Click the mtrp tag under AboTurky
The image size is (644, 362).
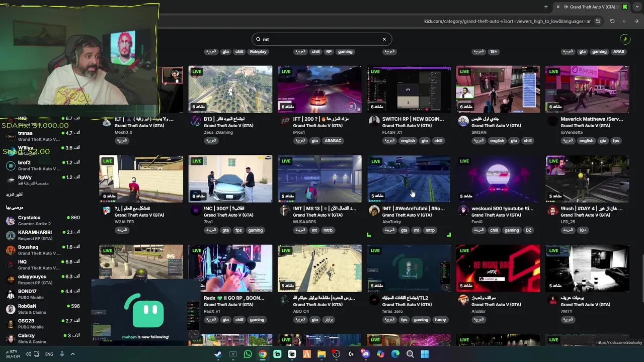430,230
